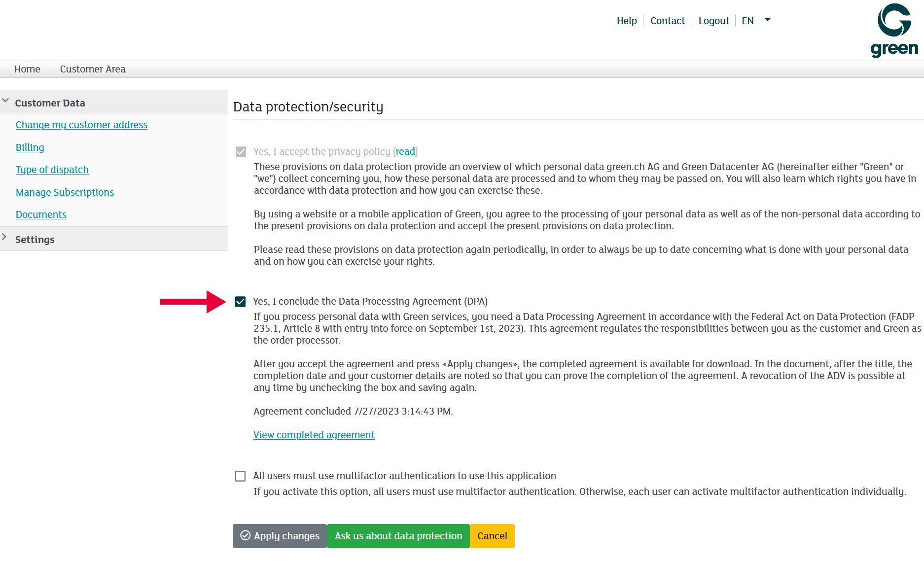Read the privacy policy link
924x561 pixels.
pyautogui.click(x=405, y=151)
